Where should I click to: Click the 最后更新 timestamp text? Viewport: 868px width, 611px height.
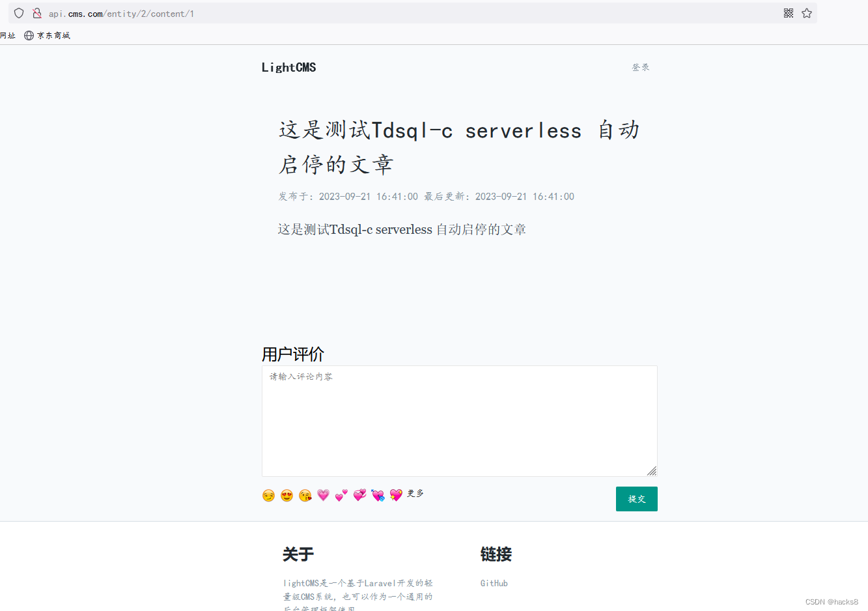pyautogui.click(x=499, y=197)
